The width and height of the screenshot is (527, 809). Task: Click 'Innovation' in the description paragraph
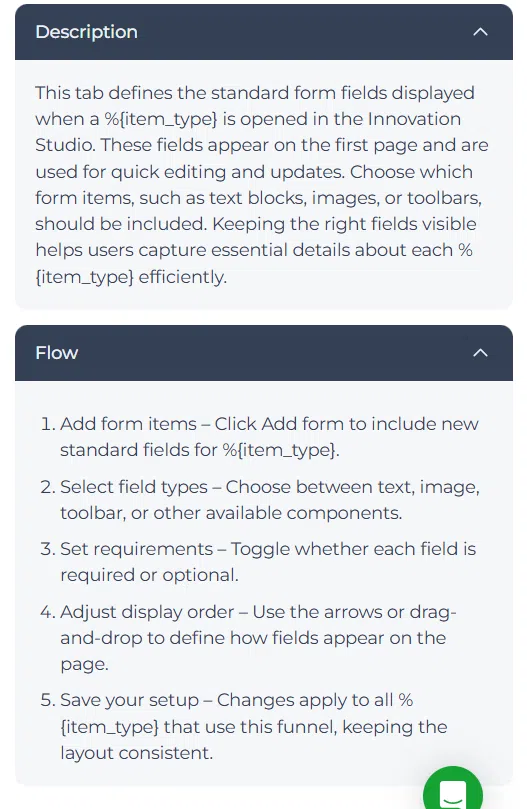[414, 119]
